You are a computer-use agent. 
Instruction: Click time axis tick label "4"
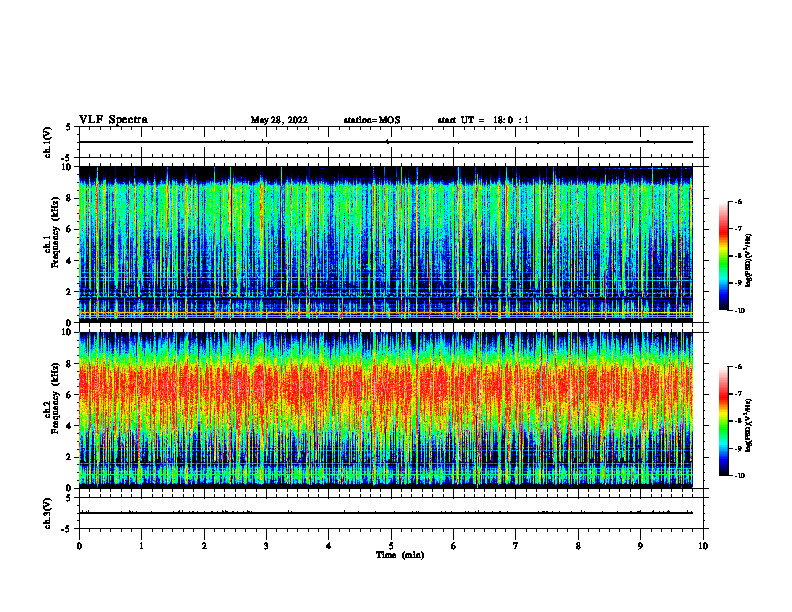(x=329, y=546)
